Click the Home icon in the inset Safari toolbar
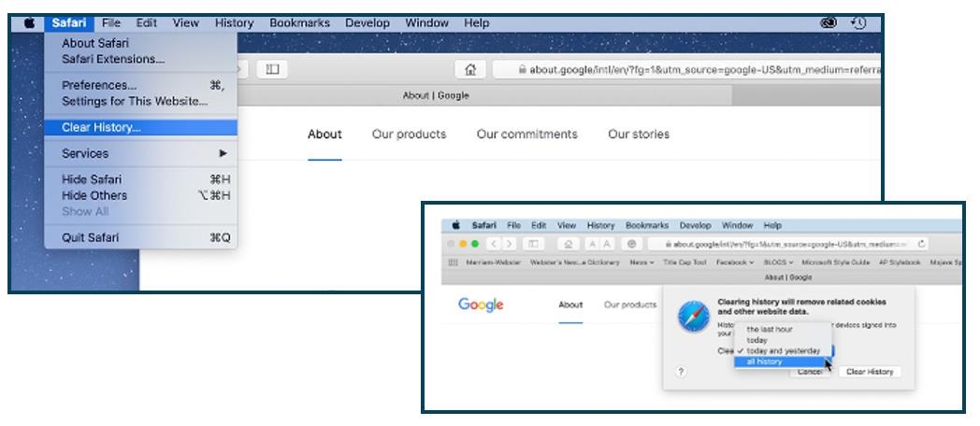Image resolution: width=980 pixels, height=426 pixels. pos(569,244)
